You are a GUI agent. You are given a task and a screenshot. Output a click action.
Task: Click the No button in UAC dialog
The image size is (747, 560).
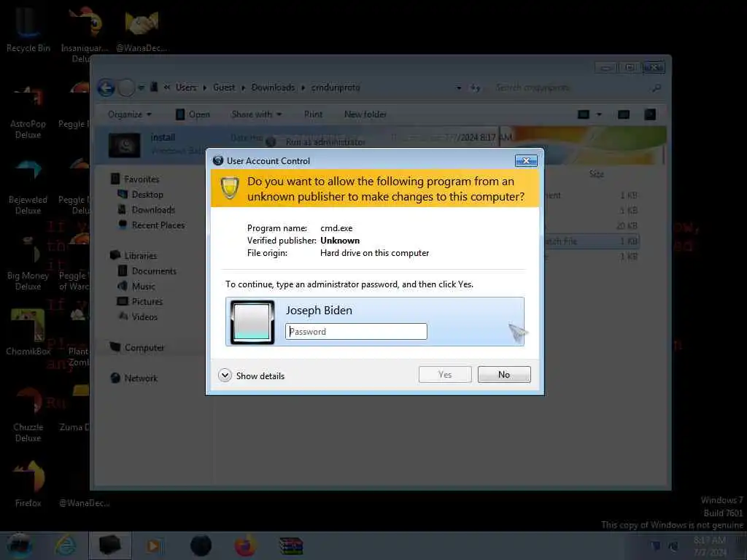click(504, 374)
